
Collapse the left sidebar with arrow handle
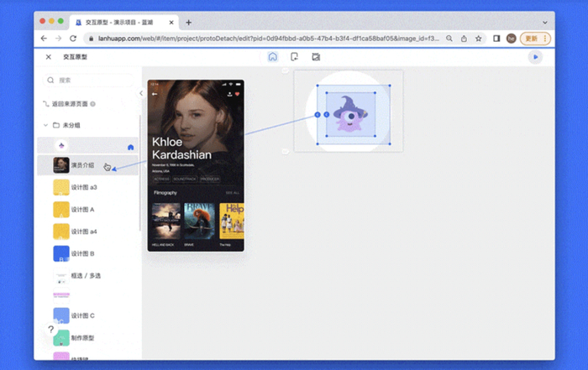pyautogui.click(x=141, y=94)
